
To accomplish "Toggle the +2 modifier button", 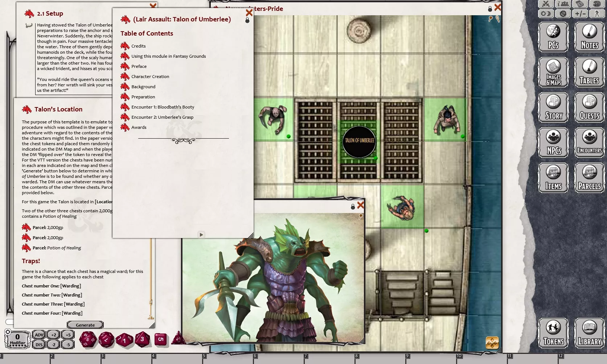I will pos(53,335).
